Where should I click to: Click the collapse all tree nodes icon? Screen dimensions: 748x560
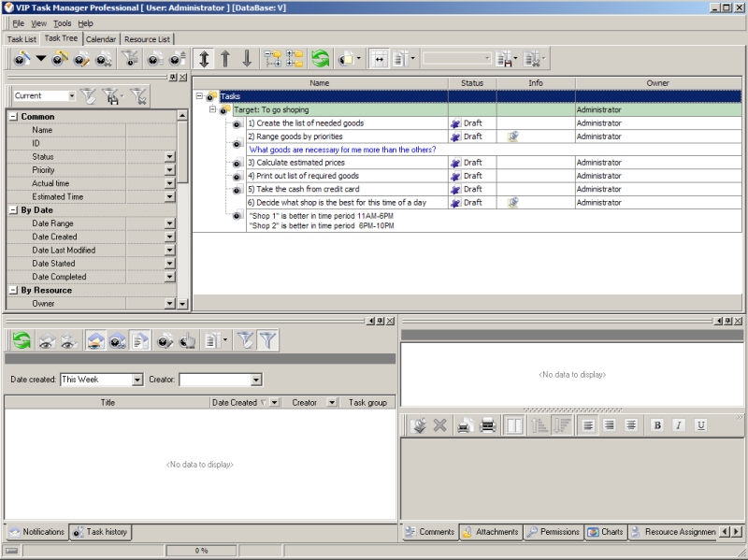[x=295, y=59]
